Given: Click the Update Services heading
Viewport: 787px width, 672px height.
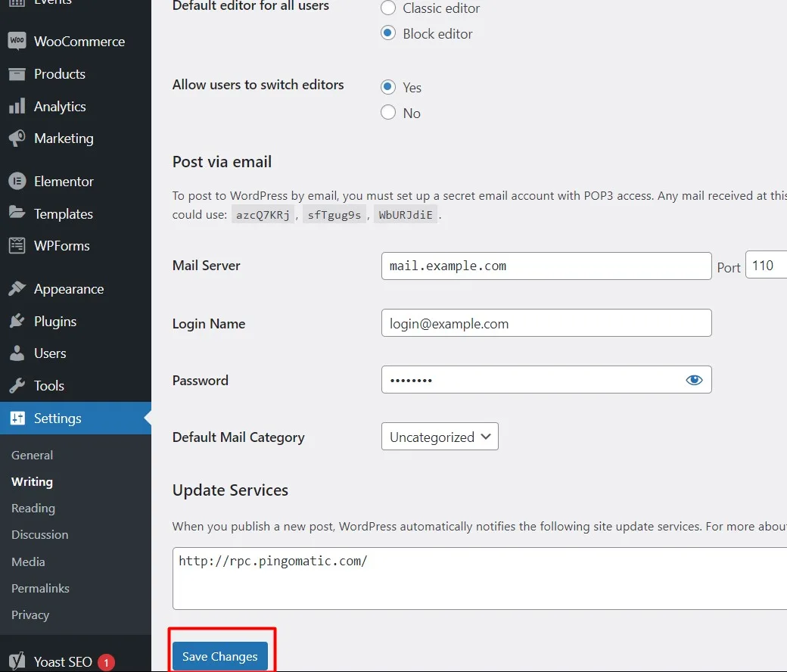Looking at the screenshot, I should pyautogui.click(x=230, y=490).
